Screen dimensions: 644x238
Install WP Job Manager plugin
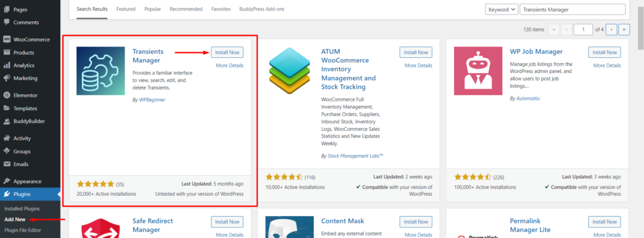click(604, 52)
